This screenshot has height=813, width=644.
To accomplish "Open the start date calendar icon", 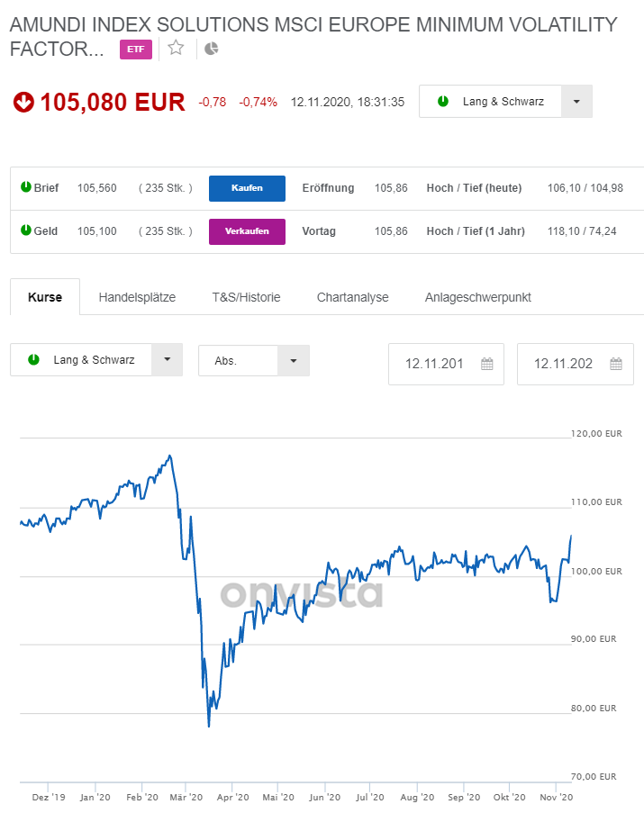I will click(487, 364).
